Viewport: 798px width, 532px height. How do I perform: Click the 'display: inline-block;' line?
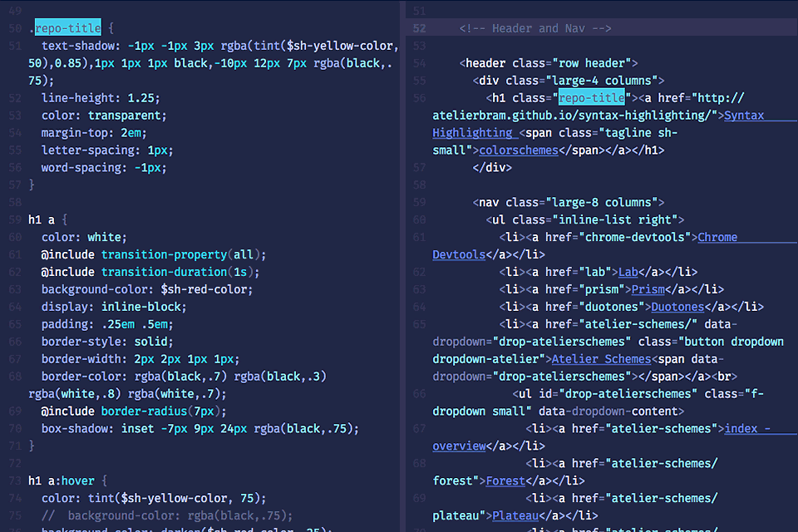click(114, 307)
